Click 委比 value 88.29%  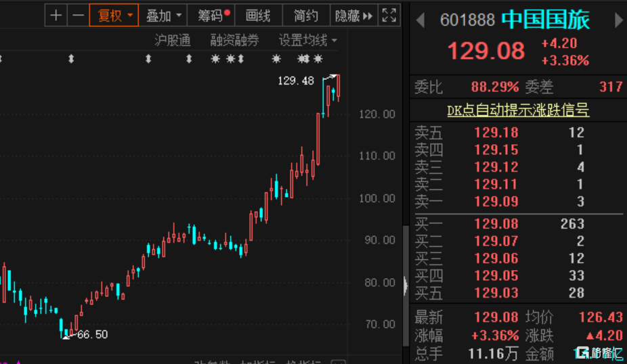coord(495,87)
